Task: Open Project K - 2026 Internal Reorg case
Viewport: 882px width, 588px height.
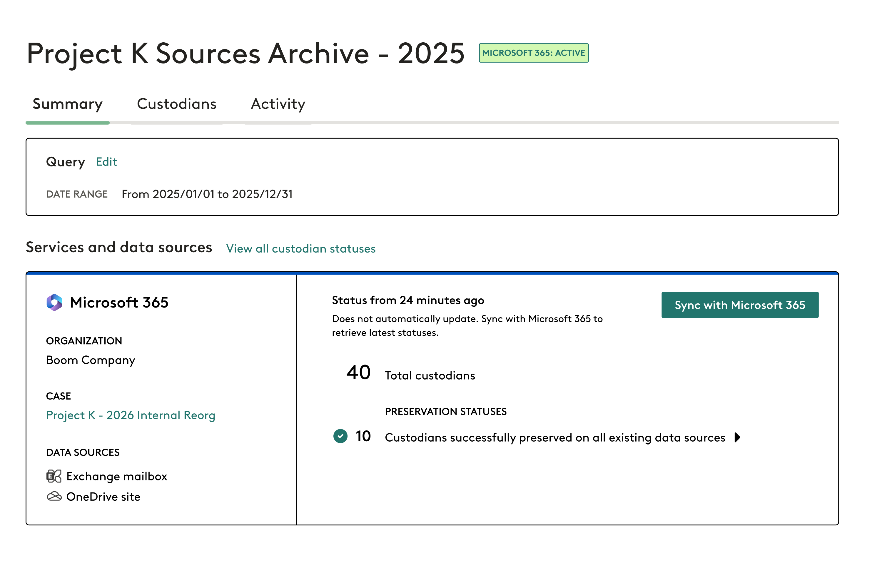Action: (x=131, y=415)
